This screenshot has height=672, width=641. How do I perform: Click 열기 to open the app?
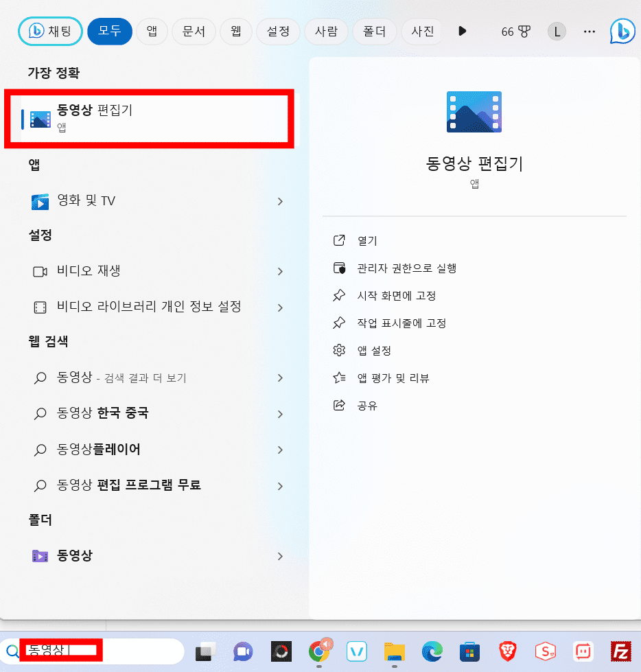[x=367, y=241]
